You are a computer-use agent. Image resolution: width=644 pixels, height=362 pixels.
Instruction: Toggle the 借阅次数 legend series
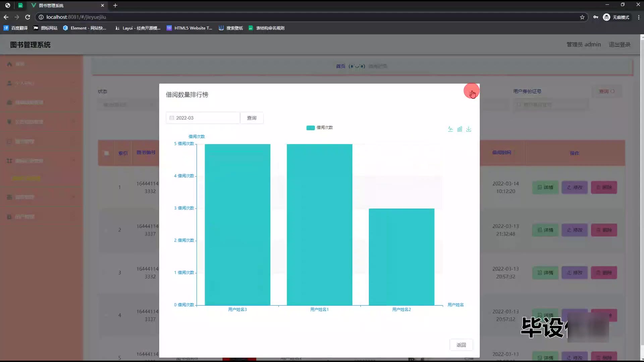(319, 128)
